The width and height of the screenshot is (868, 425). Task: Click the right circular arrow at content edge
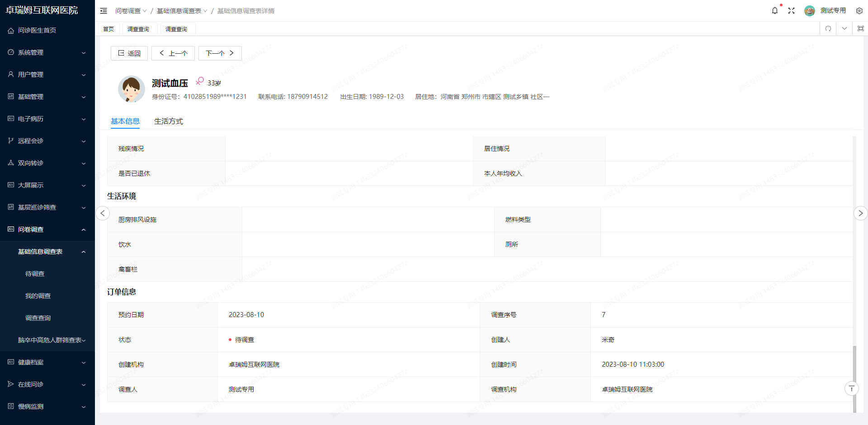(861, 213)
